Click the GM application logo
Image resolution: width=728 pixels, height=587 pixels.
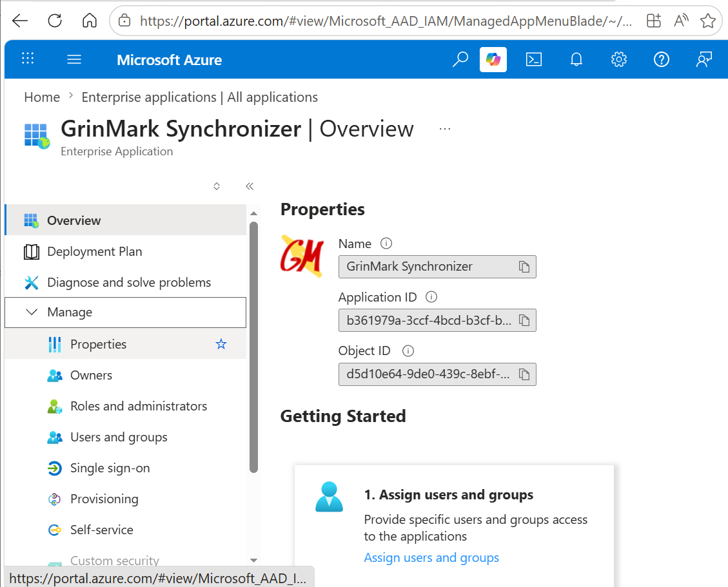click(x=302, y=256)
